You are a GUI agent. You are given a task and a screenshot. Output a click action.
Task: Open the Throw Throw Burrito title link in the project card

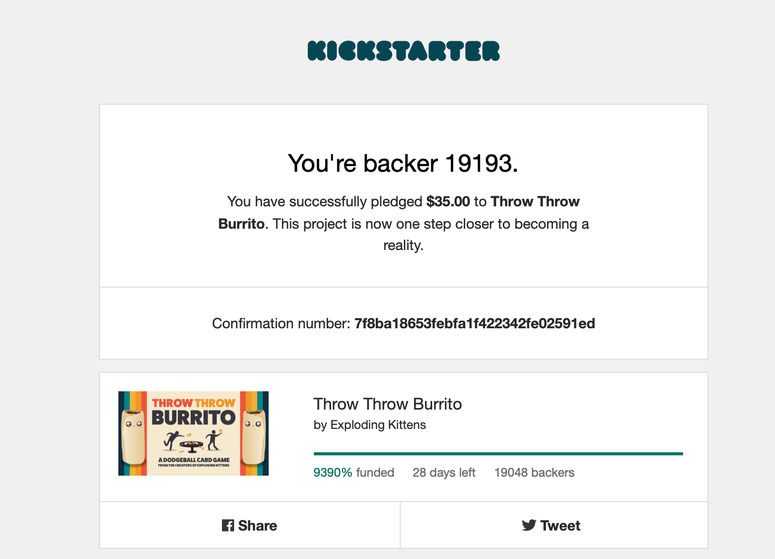tap(388, 404)
